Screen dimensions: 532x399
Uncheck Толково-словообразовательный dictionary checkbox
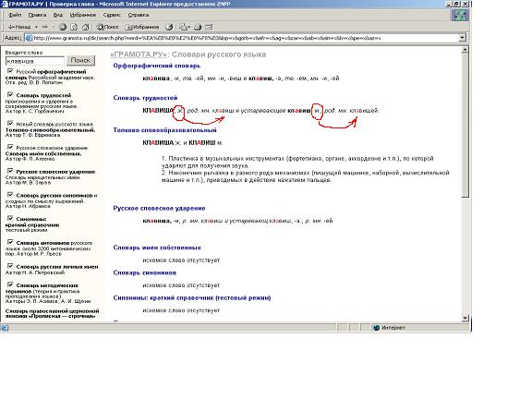[x=10, y=123]
